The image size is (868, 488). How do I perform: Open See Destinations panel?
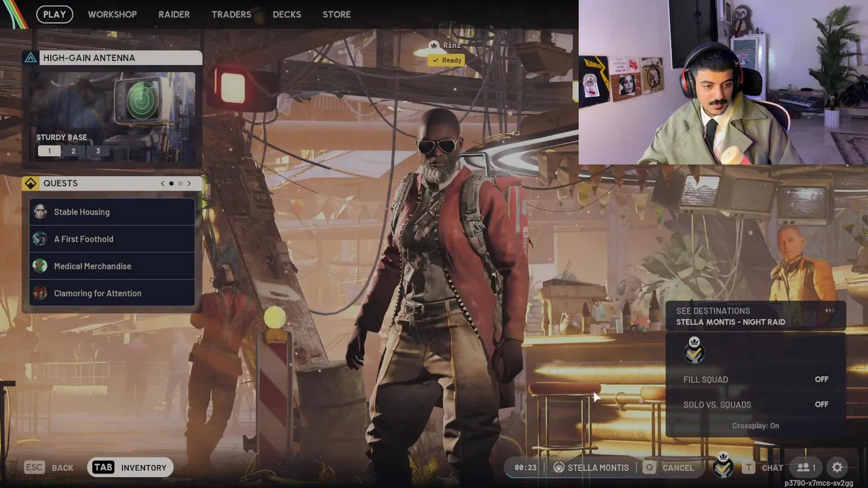point(756,317)
